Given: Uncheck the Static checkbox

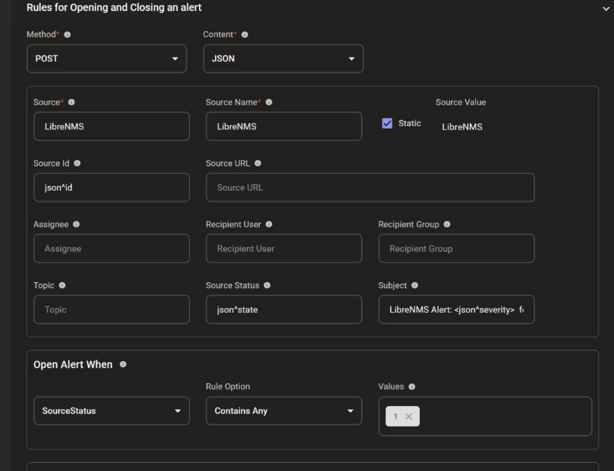Looking at the screenshot, I should [x=387, y=123].
